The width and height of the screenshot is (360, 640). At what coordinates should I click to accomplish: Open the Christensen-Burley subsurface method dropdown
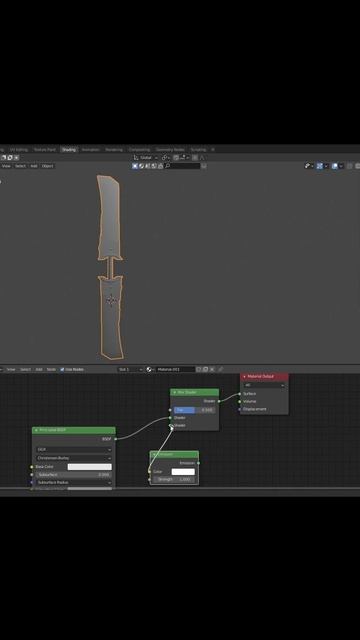coord(74,458)
